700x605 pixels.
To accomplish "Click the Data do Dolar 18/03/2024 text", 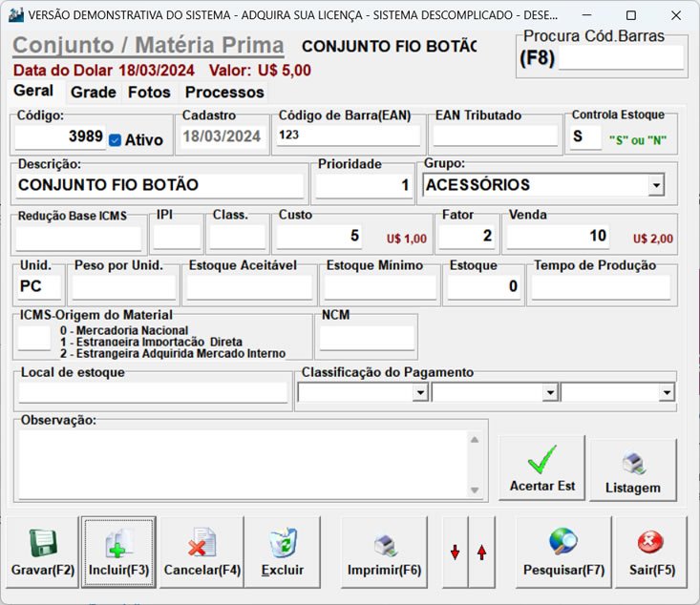I will pos(103,71).
